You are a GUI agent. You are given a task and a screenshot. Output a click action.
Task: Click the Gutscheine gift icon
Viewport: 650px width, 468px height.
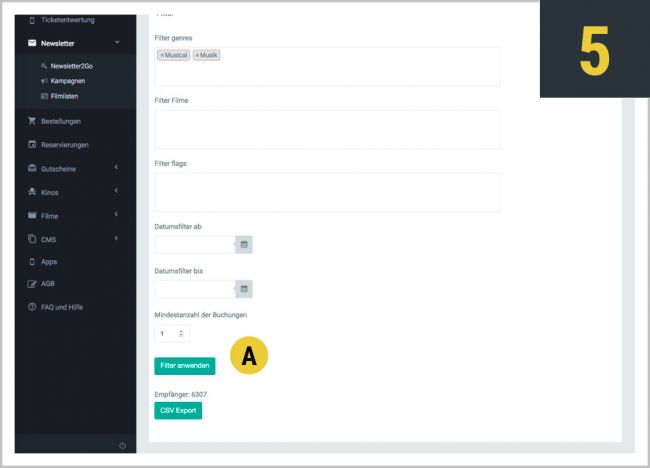click(32, 168)
